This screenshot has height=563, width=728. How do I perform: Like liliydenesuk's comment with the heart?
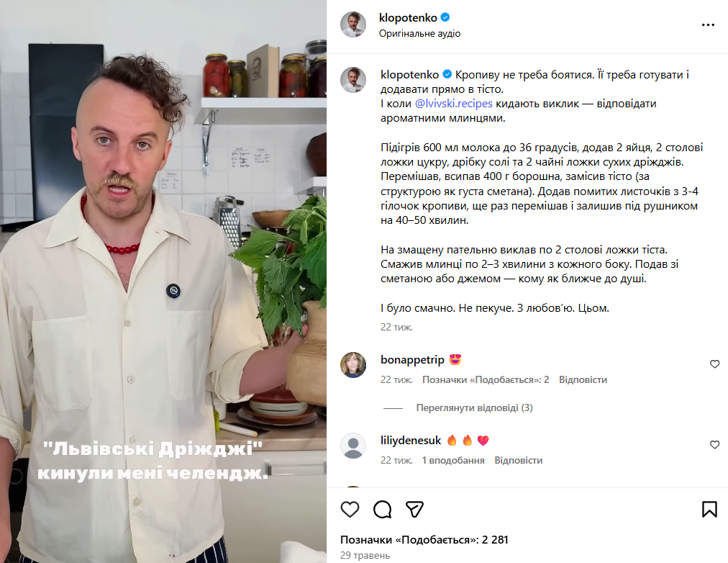coord(714,445)
